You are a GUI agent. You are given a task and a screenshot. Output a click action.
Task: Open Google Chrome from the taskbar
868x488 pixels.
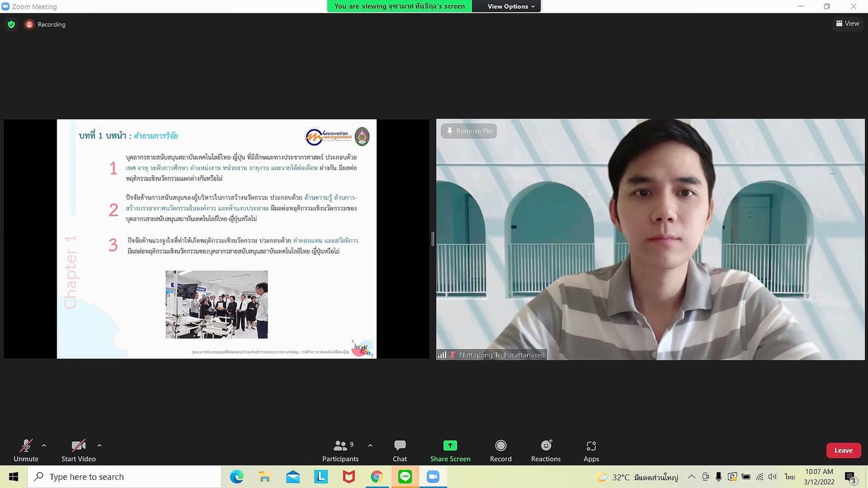377,477
